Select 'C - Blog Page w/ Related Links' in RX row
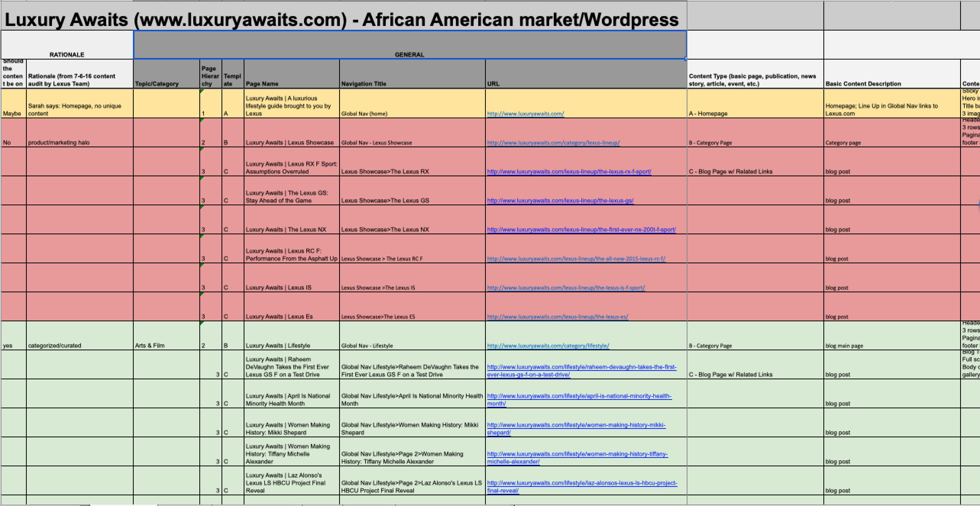This screenshot has width=980, height=506. pos(755,161)
